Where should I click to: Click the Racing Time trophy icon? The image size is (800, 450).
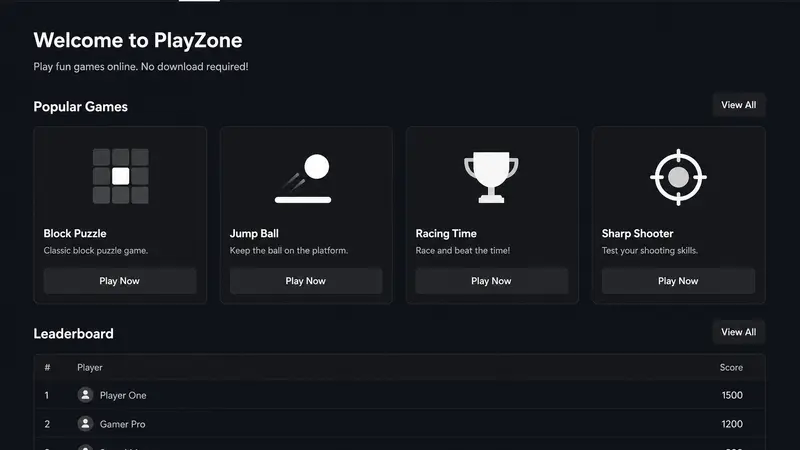tap(491, 177)
